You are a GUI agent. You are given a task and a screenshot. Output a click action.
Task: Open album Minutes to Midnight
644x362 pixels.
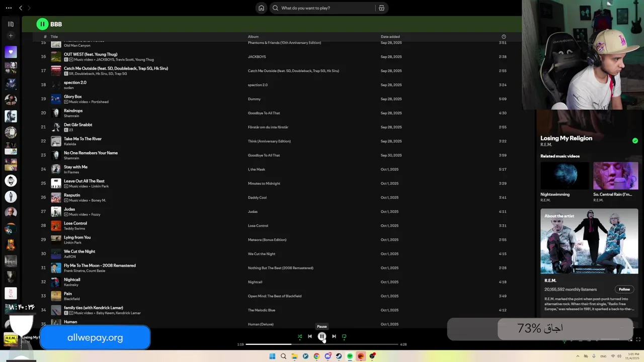pyautogui.click(x=264, y=184)
